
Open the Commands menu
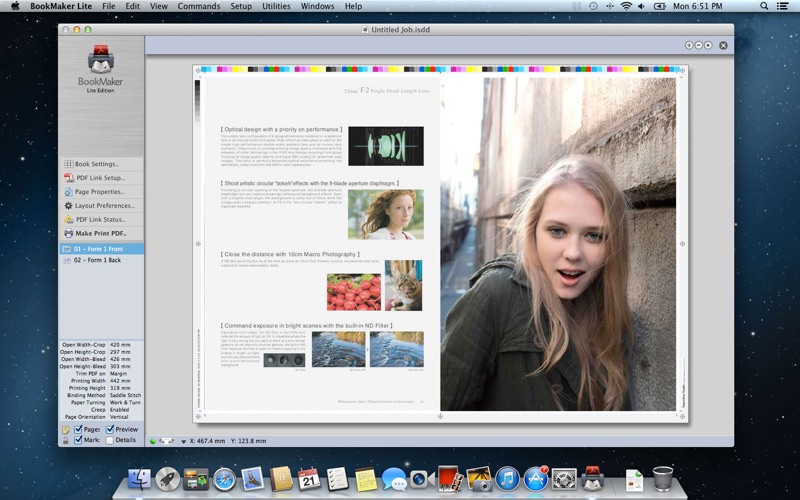point(199,6)
